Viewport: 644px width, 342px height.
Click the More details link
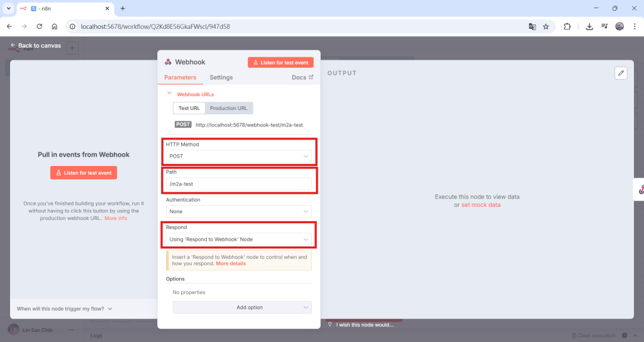click(231, 263)
